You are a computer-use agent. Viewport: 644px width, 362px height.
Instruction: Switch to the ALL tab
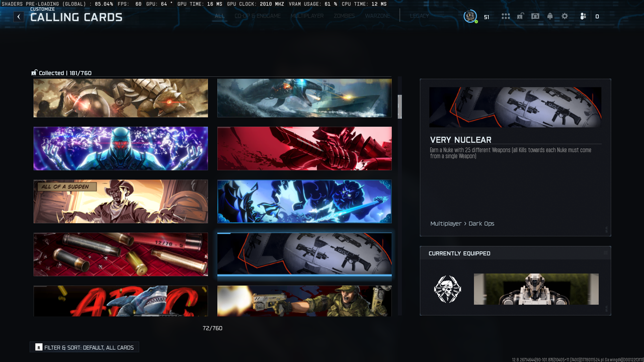click(220, 16)
